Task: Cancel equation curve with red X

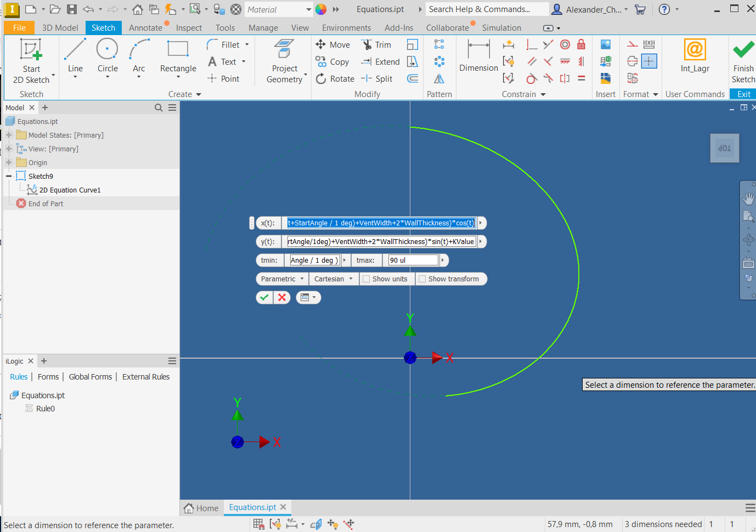Action: 282,297
